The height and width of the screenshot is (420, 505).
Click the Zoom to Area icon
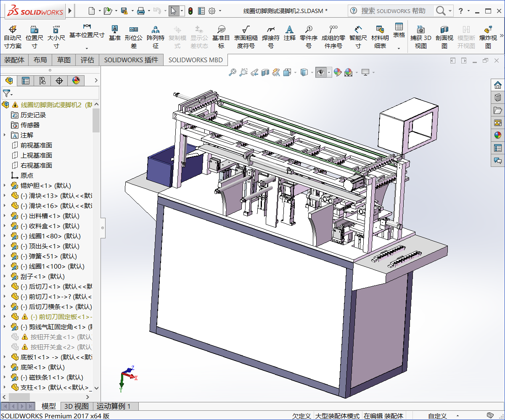(243, 73)
